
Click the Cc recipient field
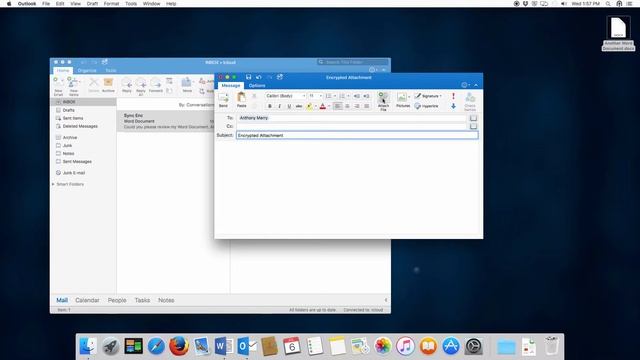click(x=351, y=127)
